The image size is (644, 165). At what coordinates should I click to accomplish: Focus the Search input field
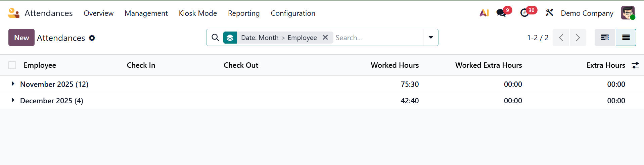(378, 38)
